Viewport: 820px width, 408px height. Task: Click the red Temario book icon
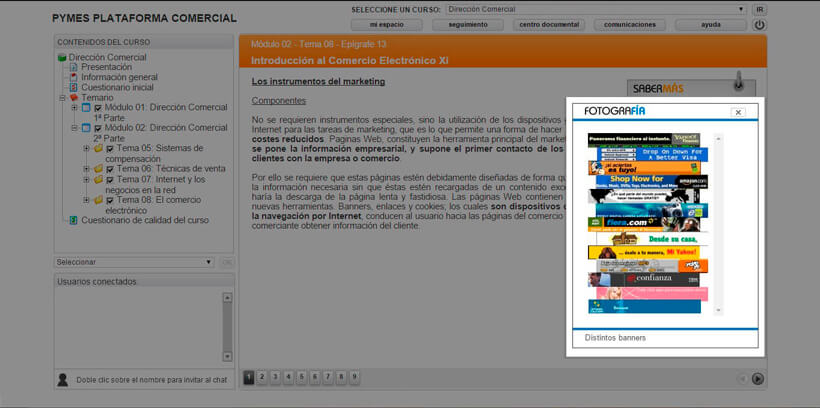pos(74,98)
